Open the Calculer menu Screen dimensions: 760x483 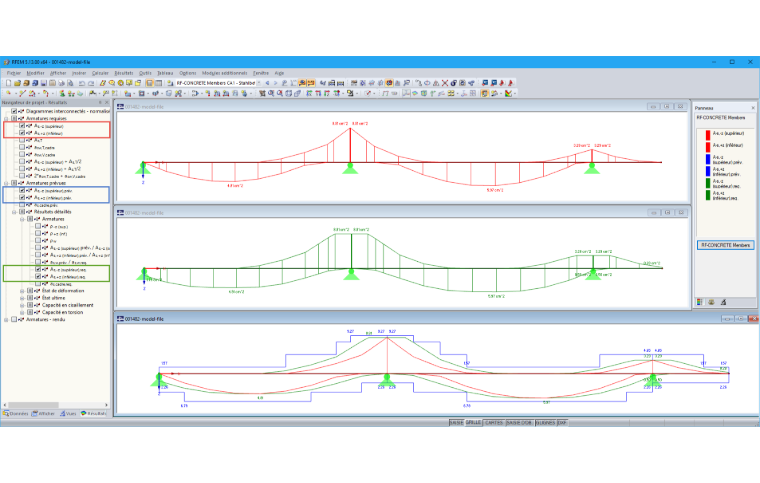click(x=100, y=73)
